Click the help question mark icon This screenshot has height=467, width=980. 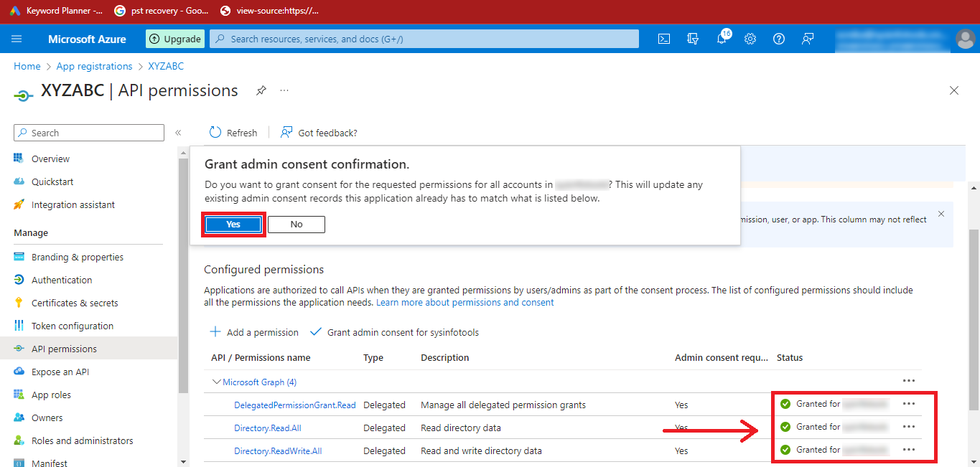tap(779, 39)
